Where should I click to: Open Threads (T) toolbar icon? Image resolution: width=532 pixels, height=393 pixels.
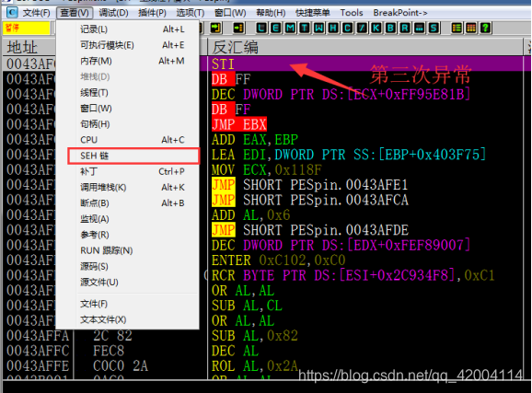coord(305,28)
